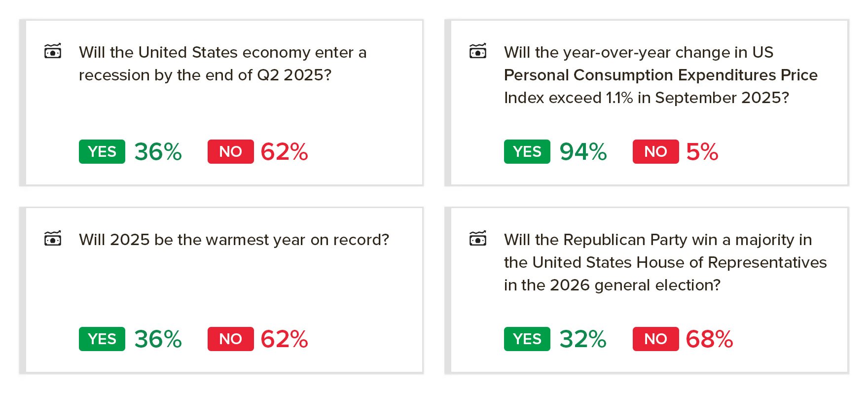This screenshot has width=868, height=393.
Task: Click the money icon beside warmest year question
Action: 53,238
